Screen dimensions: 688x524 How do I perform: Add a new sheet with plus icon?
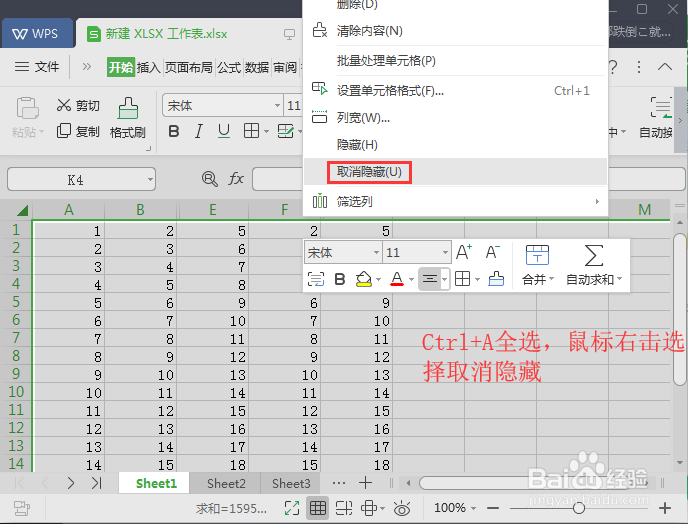pos(365,483)
